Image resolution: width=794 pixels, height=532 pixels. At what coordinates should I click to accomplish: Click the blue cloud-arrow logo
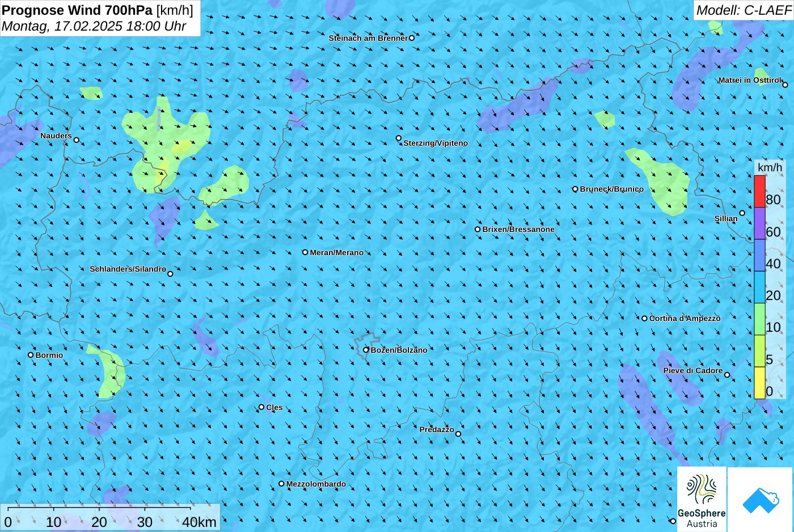click(x=761, y=500)
